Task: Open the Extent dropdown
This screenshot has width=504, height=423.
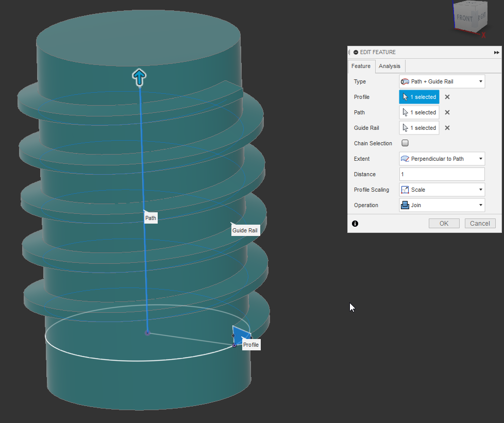Action: tap(442, 159)
